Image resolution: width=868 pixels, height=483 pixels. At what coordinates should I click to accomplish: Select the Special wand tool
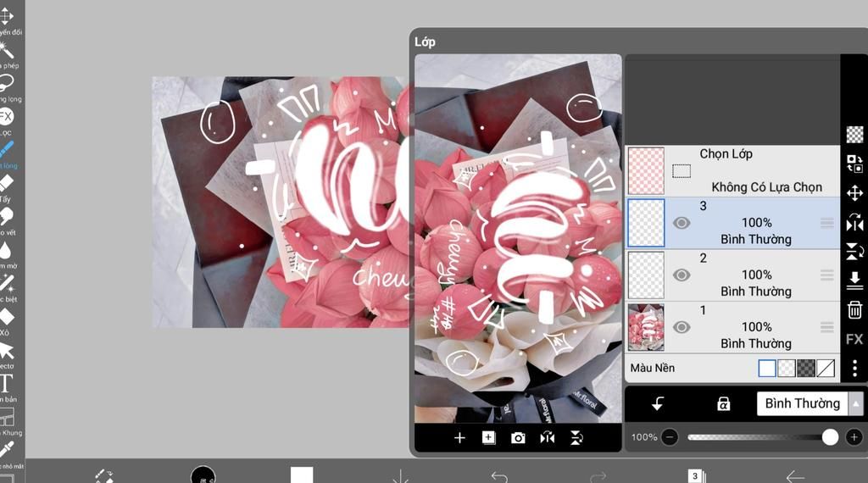coord(6,283)
